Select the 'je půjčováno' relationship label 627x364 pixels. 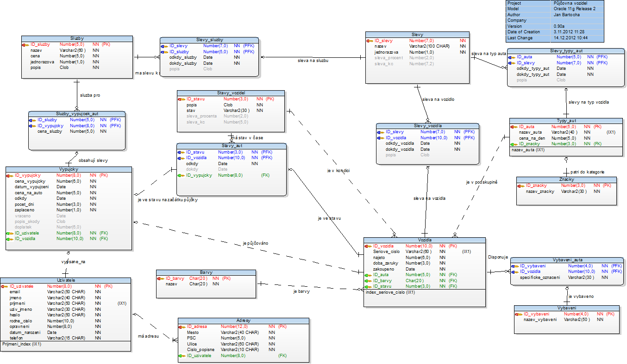[x=255, y=243]
